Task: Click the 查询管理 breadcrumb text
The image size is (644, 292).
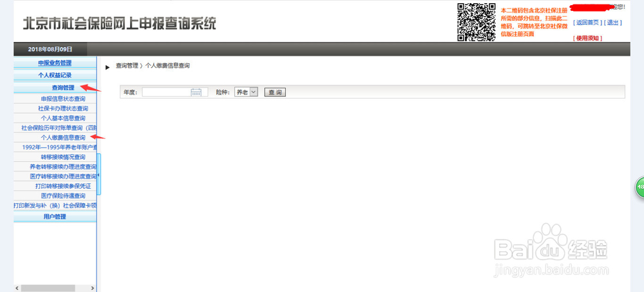Action: click(127, 66)
